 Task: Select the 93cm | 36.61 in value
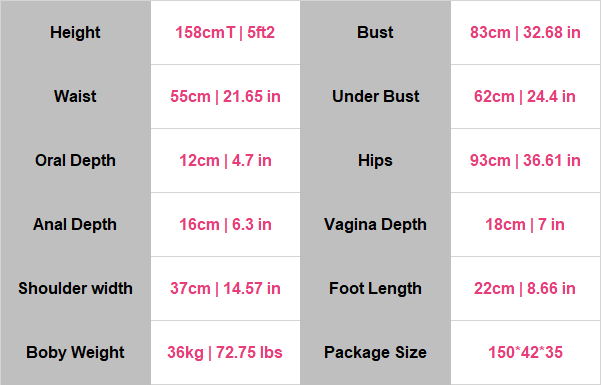(525, 160)
